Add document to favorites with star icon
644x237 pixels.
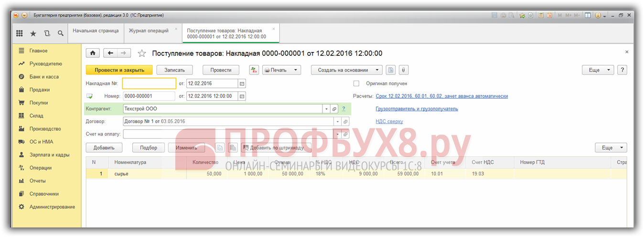coord(141,53)
